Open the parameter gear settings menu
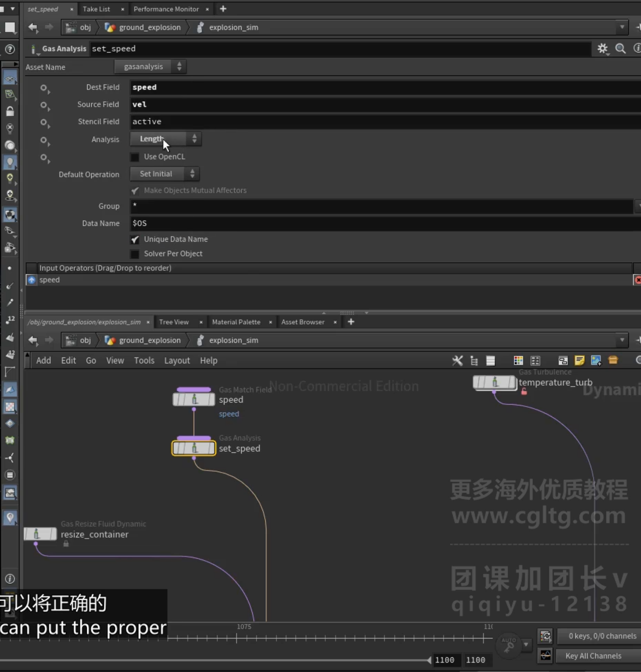The image size is (641, 672). [602, 49]
